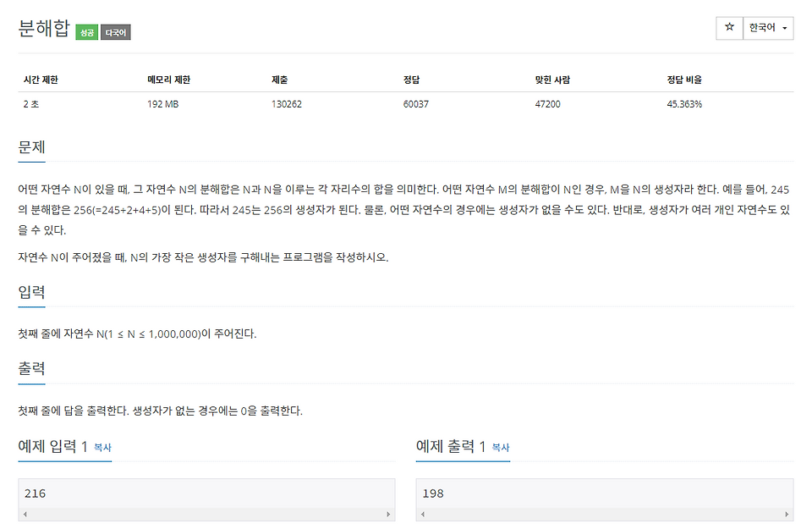
Task: Click the time limit value 2 초
Action: pos(31,103)
